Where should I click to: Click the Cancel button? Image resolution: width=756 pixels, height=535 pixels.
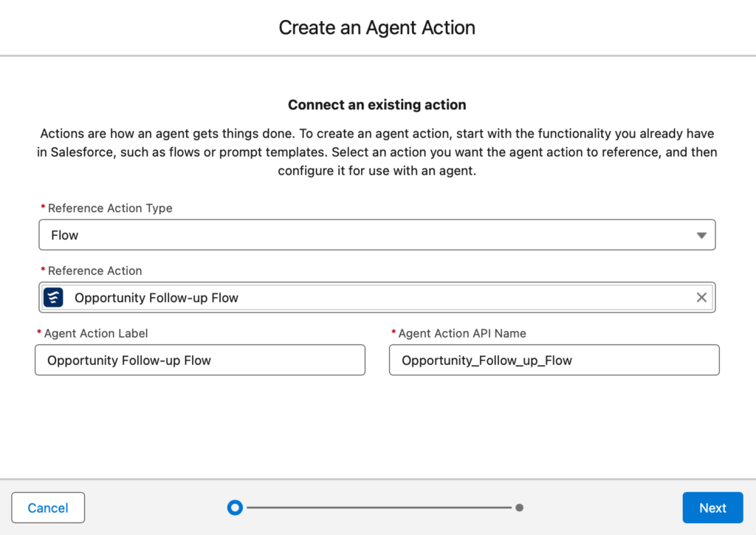point(47,508)
